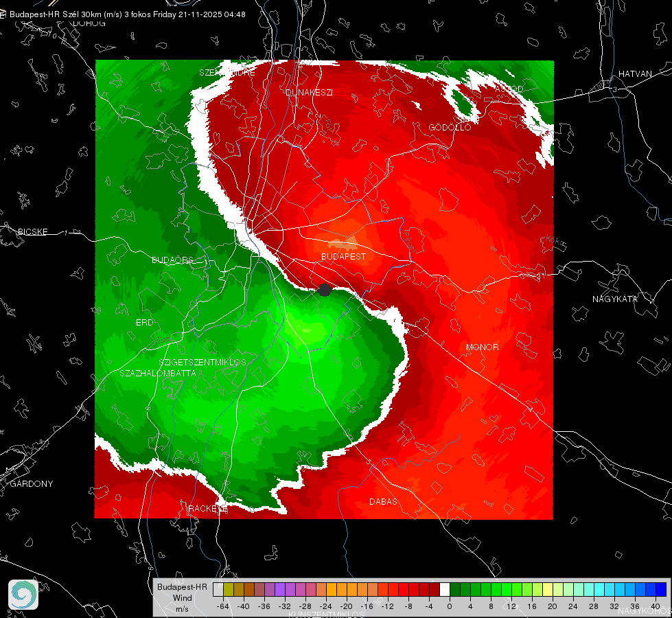
Task: Pick the olive swatch above legend value -64
Action: 229,590
